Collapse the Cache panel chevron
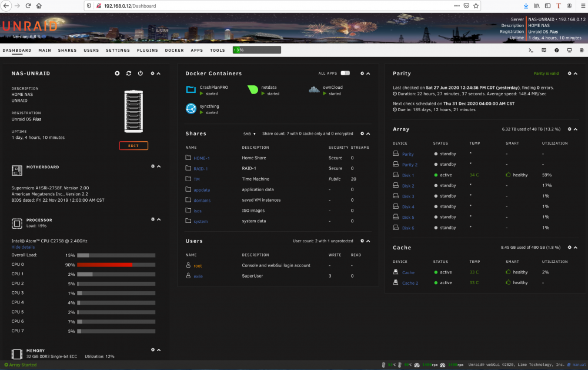The width and height of the screenshot is (588, 370). 575,247
